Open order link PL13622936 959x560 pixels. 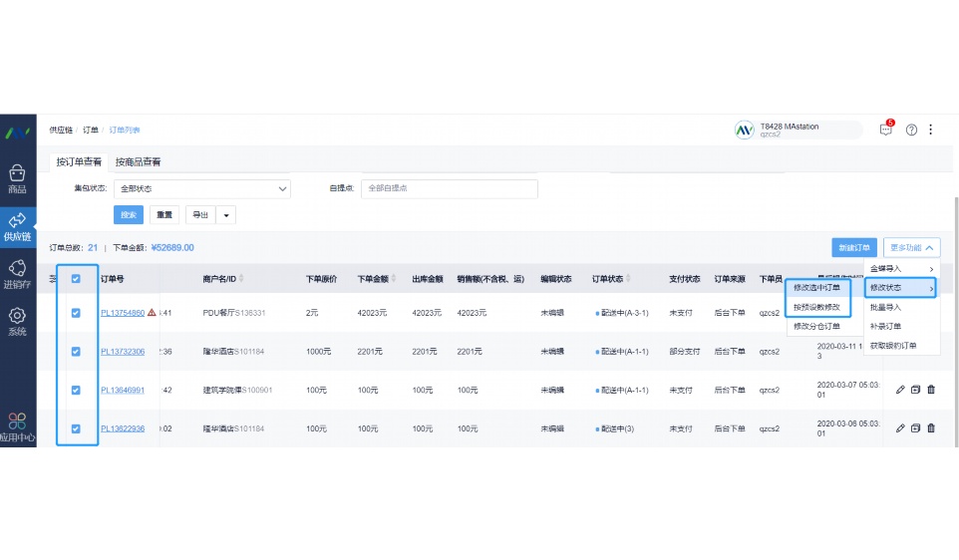click(123, 428)
